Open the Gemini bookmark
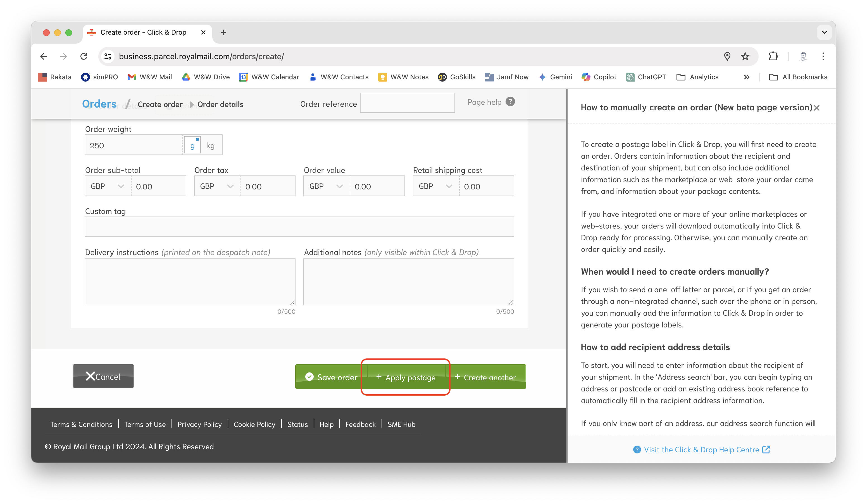This screenshot has height=504, width=867. pyautogui.click(x=555, y=77)
